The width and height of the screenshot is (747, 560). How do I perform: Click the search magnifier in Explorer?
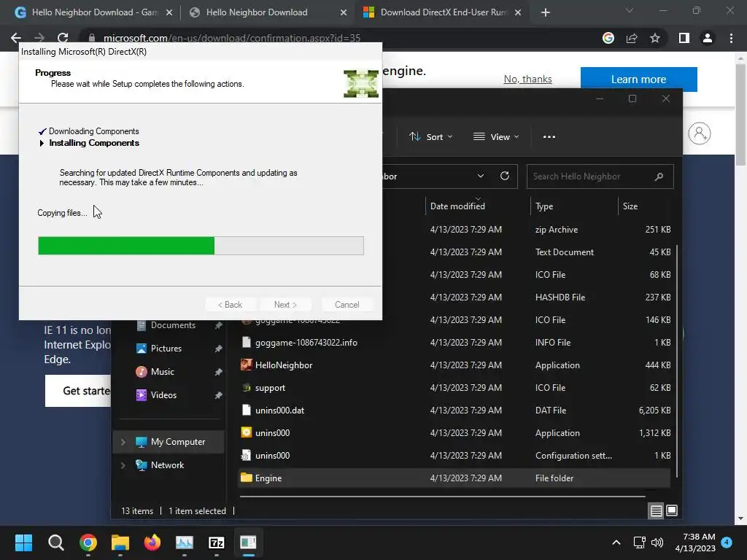(659, 176)
